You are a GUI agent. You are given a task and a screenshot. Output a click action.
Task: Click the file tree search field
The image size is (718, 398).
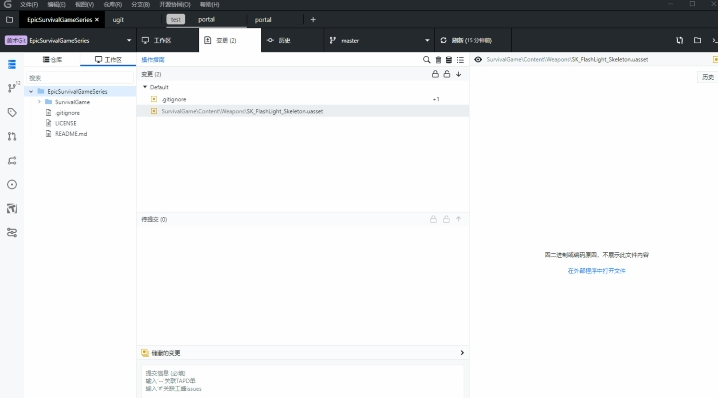pyautogui.click(x=80, y=78)
